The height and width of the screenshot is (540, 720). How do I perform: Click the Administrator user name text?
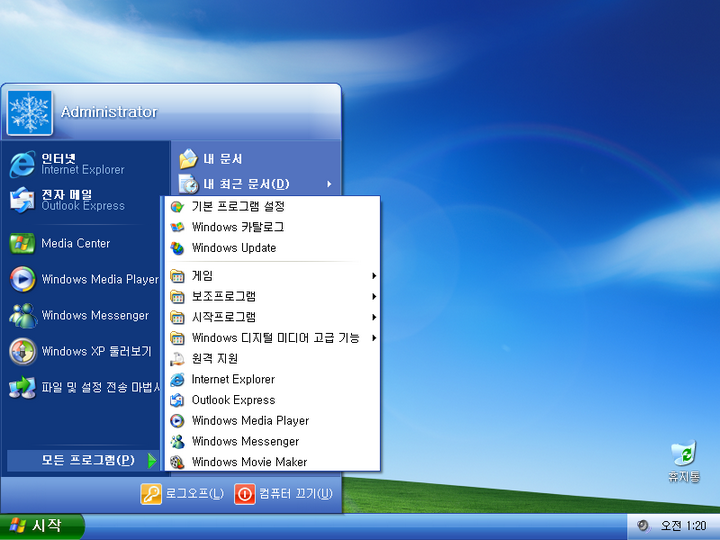[109, 112]
